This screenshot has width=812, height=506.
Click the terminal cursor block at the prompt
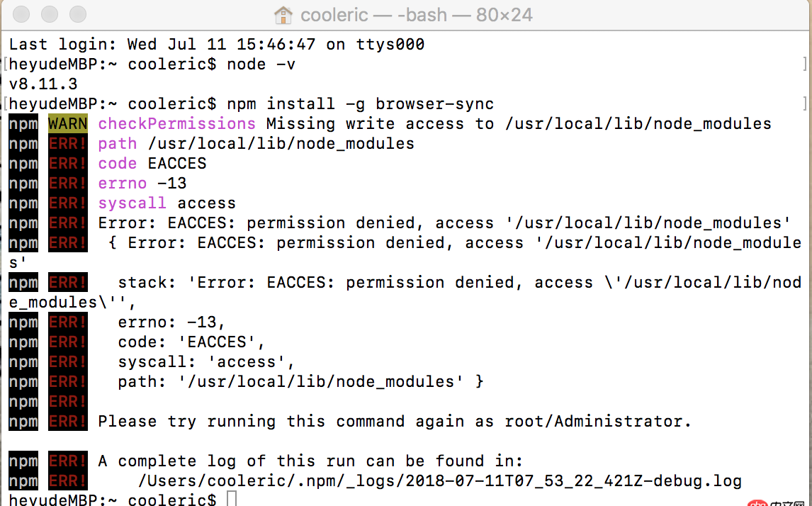232,500
